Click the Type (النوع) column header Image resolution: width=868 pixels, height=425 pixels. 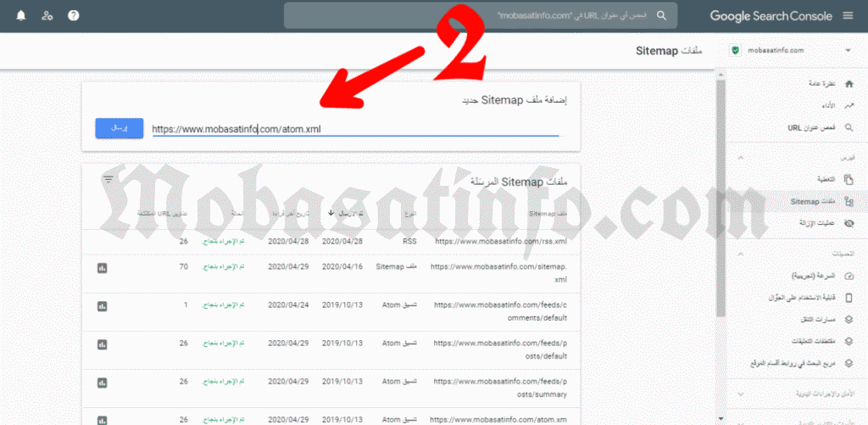(x=410, y=213)
